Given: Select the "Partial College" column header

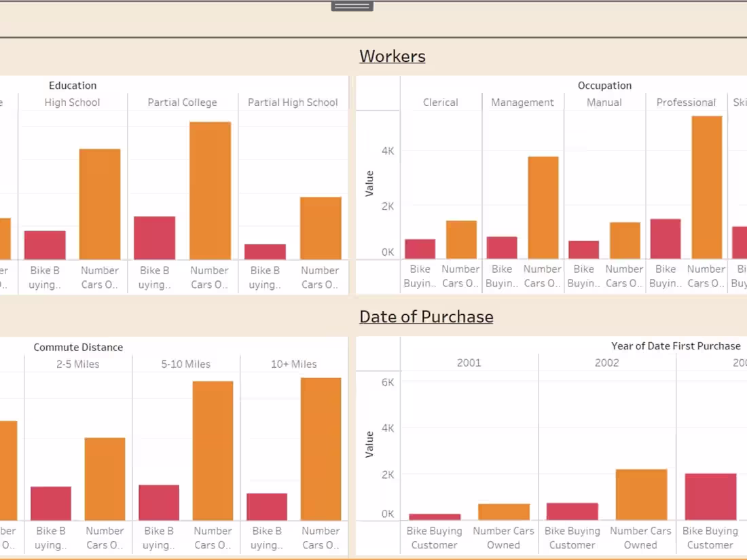Looking at the screenshot, I should (x=182, y=102).
